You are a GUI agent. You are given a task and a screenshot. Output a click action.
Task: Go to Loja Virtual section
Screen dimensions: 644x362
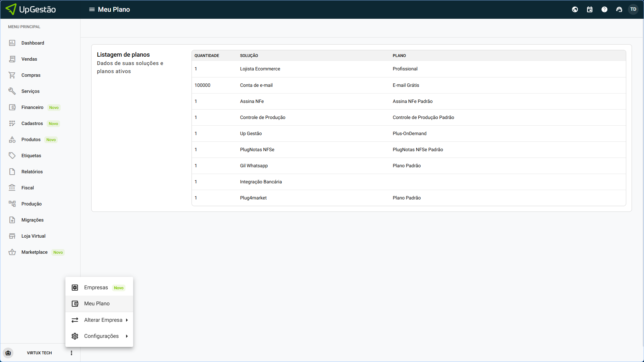click(x=33, y=236)
